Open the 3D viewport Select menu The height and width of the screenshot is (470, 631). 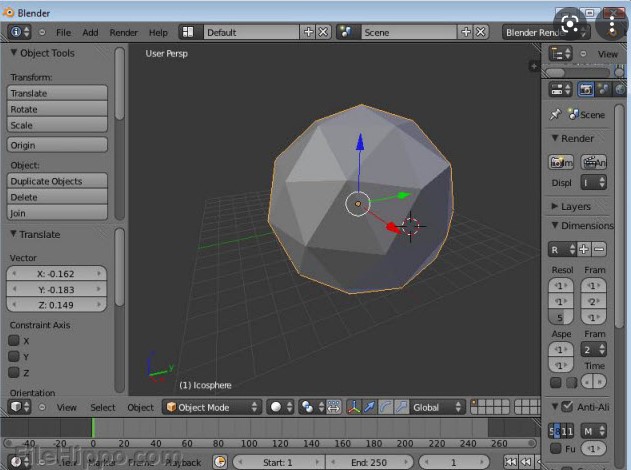[x=103, y=407]
